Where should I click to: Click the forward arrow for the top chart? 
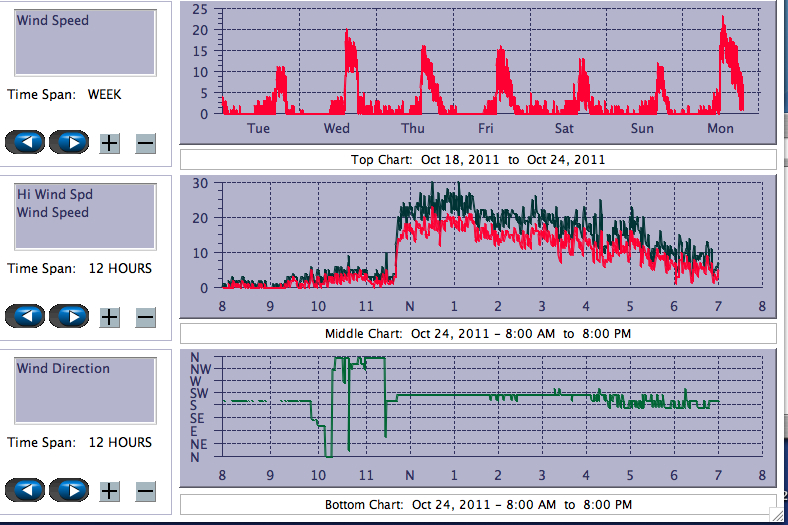click(x=69, y=142)
